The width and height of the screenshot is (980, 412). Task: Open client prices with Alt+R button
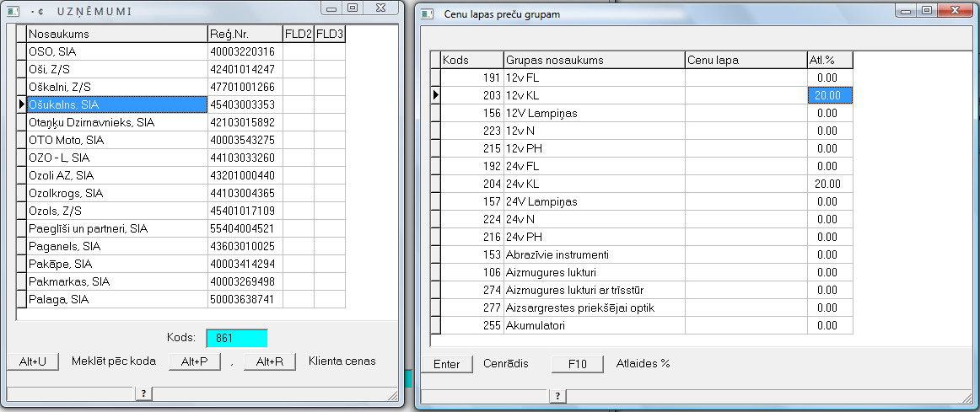click(x=270, y=361)
